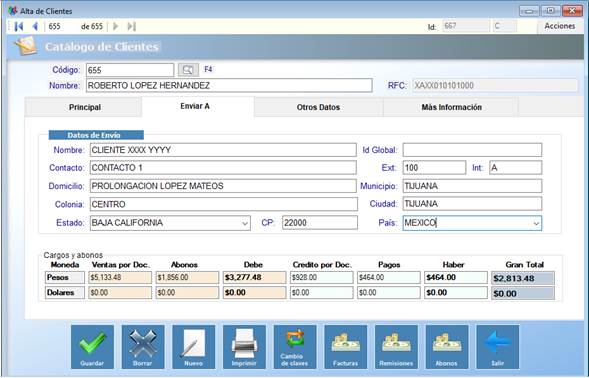Jump to the last client record
The height and width of the screenshot is (378, 589).
click(131, 26)
